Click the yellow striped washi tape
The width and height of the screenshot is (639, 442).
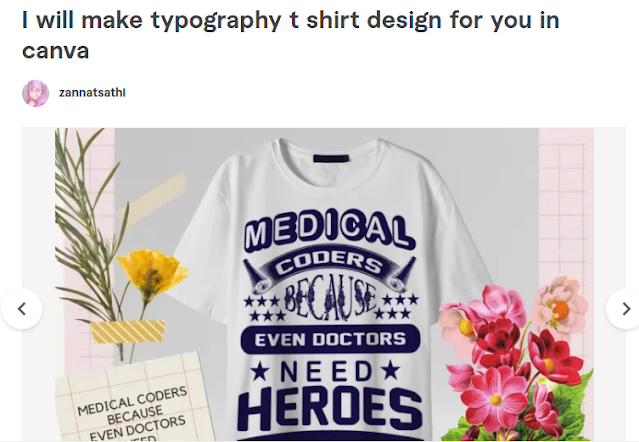[x=128, y=331]
